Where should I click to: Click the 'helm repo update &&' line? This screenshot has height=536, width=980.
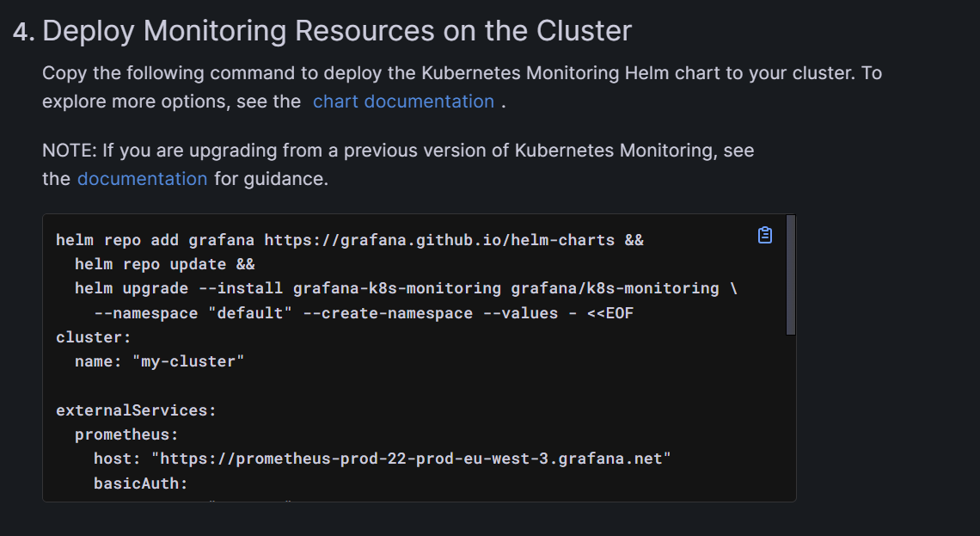pyautogui.click(x=164, y=265)
